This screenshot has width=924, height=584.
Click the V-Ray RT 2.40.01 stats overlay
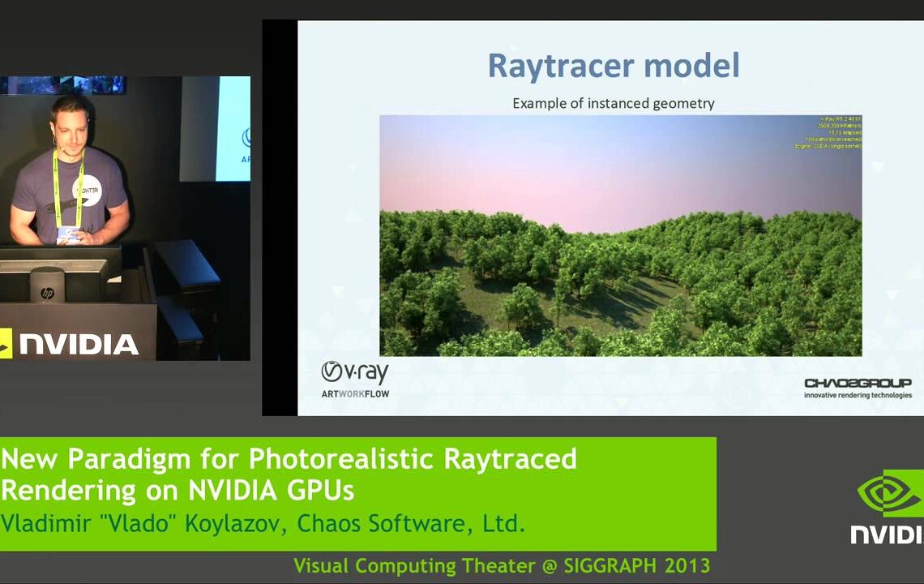pos(839,118)
